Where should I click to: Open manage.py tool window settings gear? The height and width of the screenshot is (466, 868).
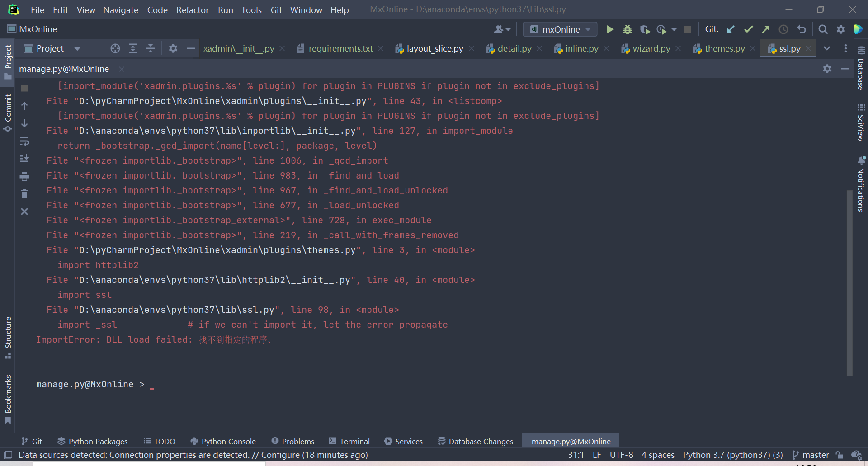click(827, 69)
